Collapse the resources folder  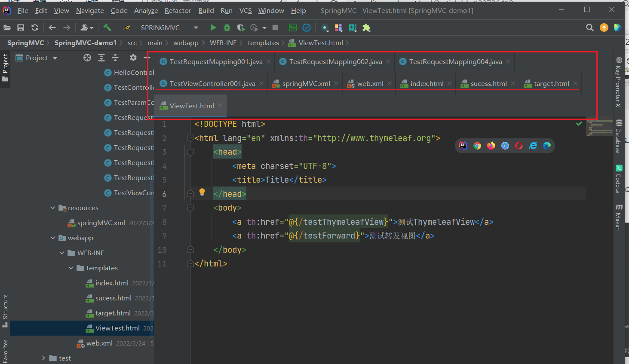pyautogui.click(x=53, y=208)
